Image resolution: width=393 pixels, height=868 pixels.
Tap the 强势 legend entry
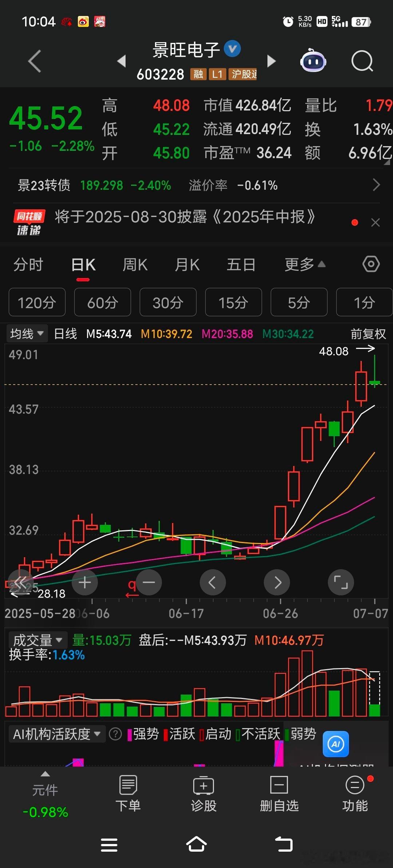[143, 734]
